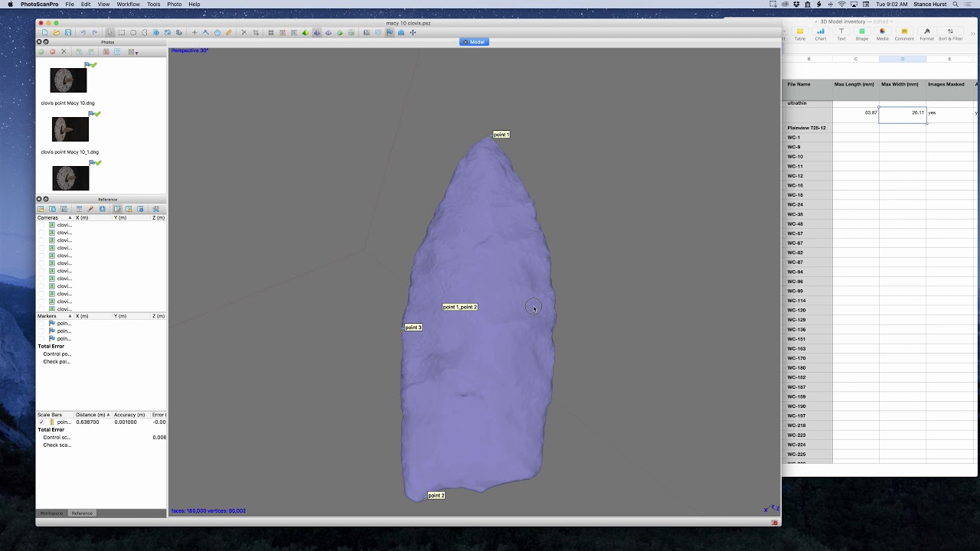The width and height of the screenshot is (980, 551).
Task: Click the Enable Cameras green icon in the Photos panel
Action: tap(41, 51)
